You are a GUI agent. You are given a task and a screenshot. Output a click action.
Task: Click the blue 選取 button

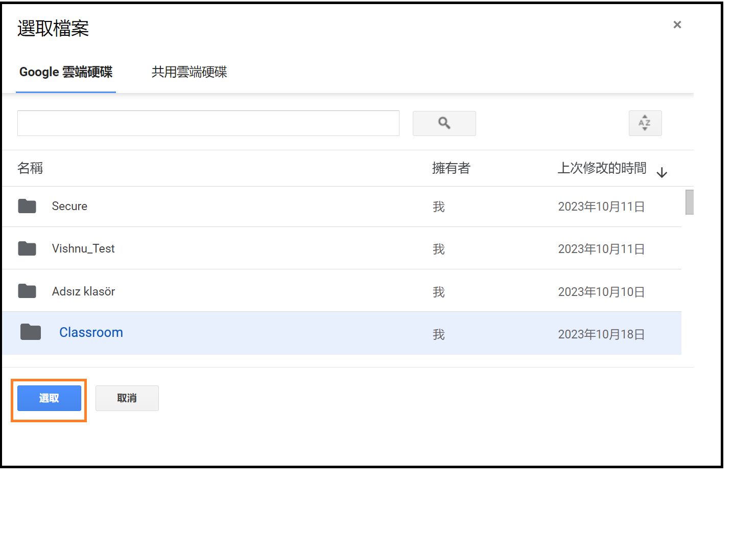pyautogui.click(x=49, y=398)
